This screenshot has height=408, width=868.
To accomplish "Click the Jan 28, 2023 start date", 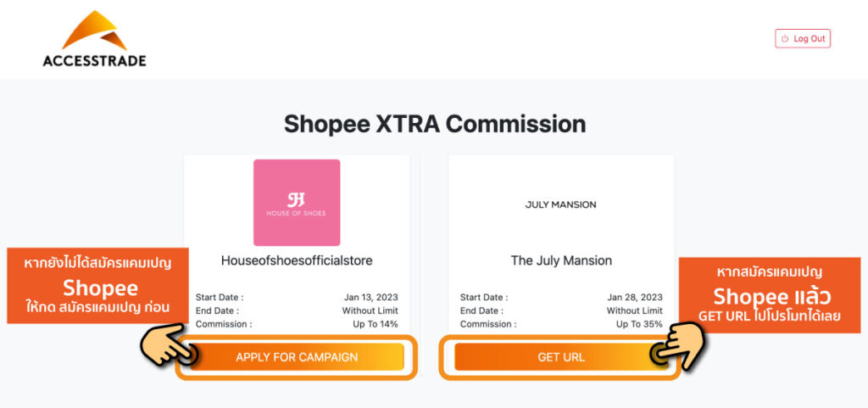I will pos(636,298).
